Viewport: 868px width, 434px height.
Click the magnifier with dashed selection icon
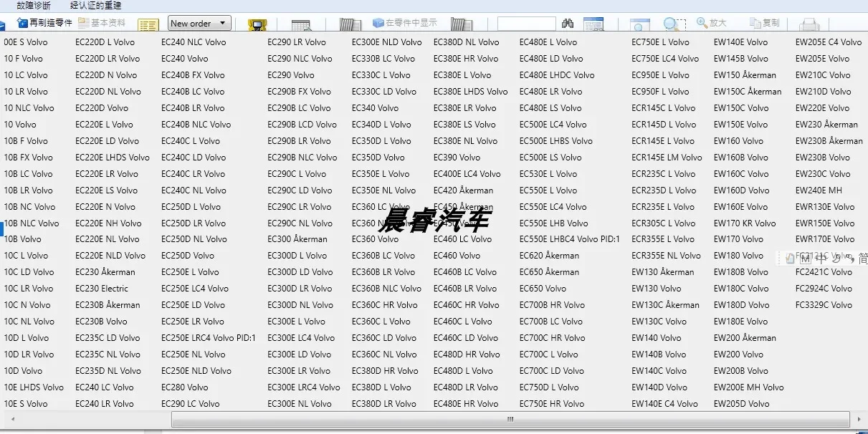(674, 25)
